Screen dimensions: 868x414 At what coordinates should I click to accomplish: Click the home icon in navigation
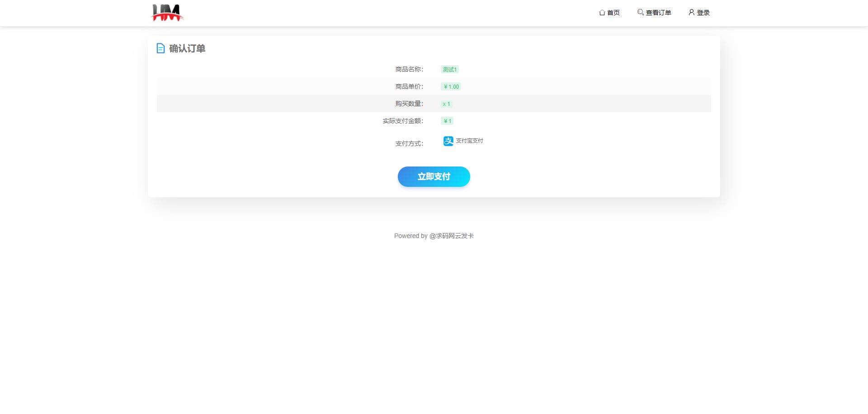tap(602, 13)
